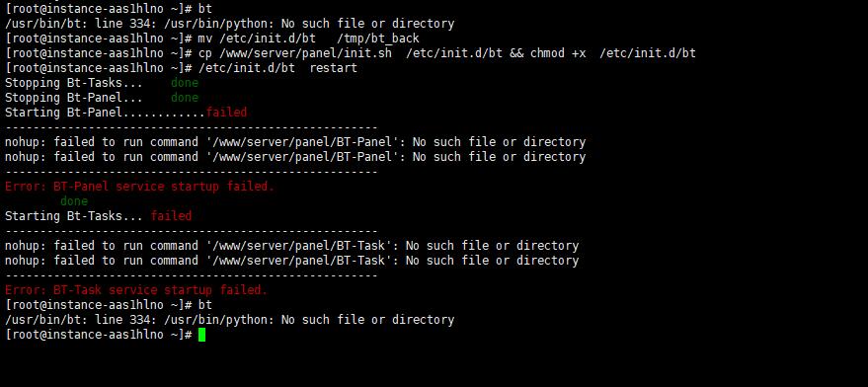Click the '/etc/init.d/bt restart' command
Screen dimensions: 868x387
[277, 68]
